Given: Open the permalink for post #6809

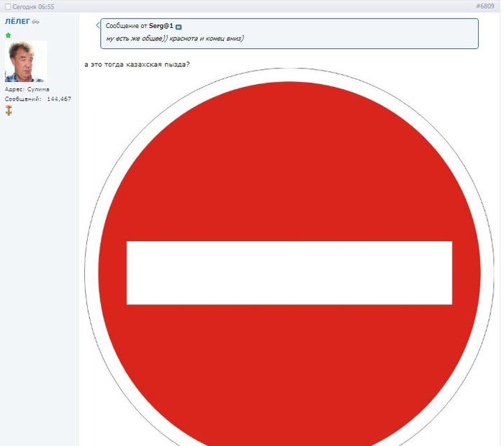Looking at the screenshot, I should 485,6.
